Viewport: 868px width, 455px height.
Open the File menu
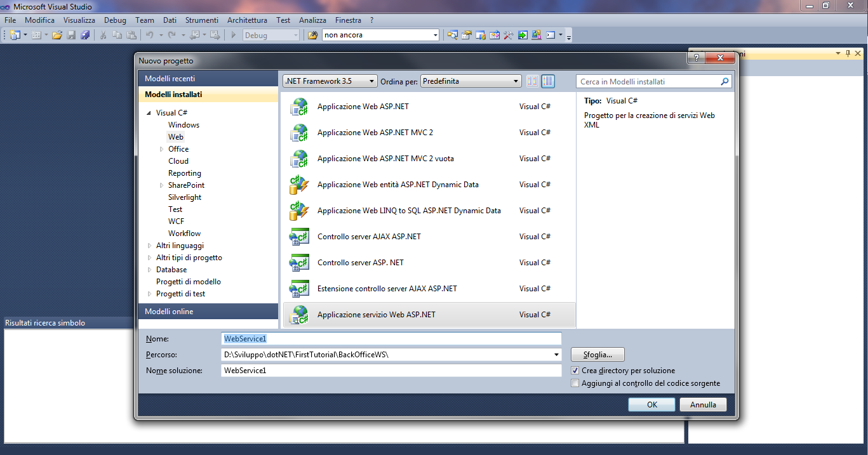10,20
